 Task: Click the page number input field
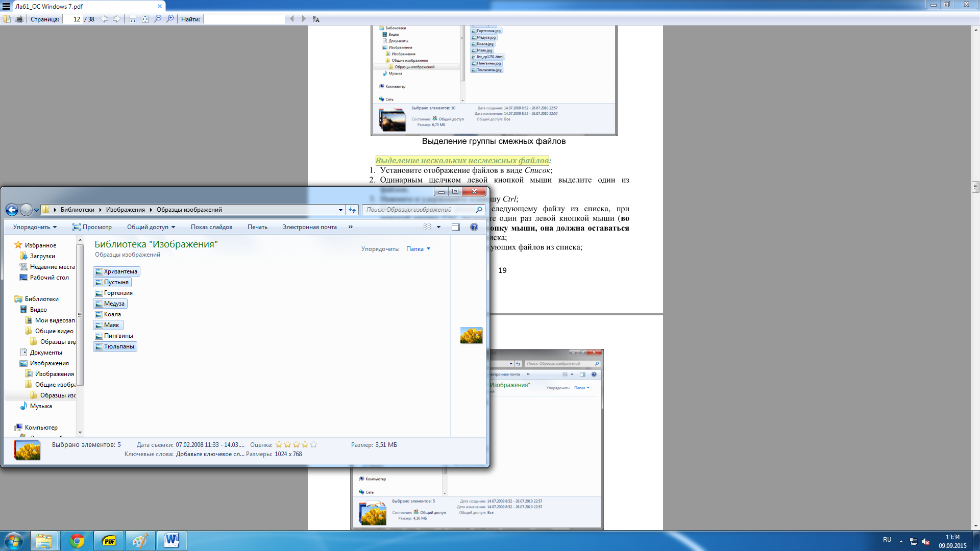(72, 19)
